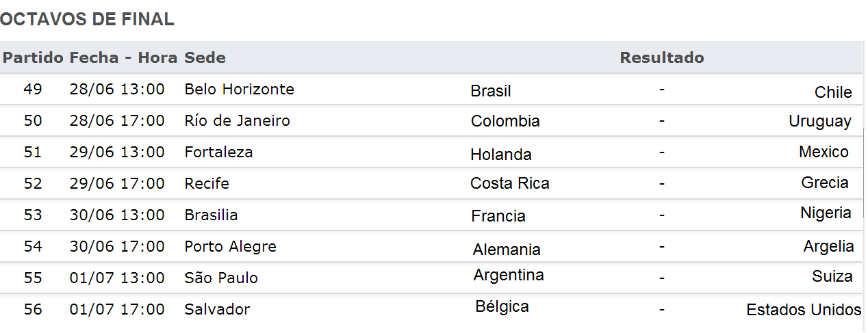This screenshot has height=333, width=868.
Task: Select Colombia in match 50
Action: pos(505,121)
